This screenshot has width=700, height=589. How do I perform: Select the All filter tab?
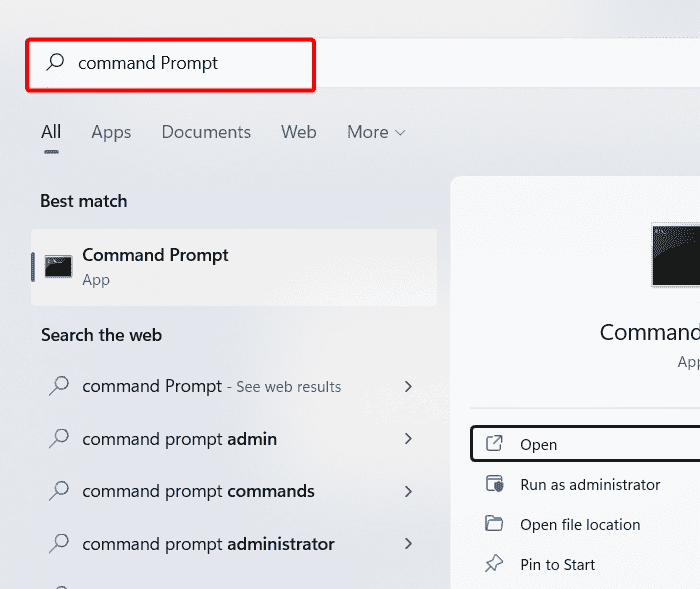click(51, 132)
